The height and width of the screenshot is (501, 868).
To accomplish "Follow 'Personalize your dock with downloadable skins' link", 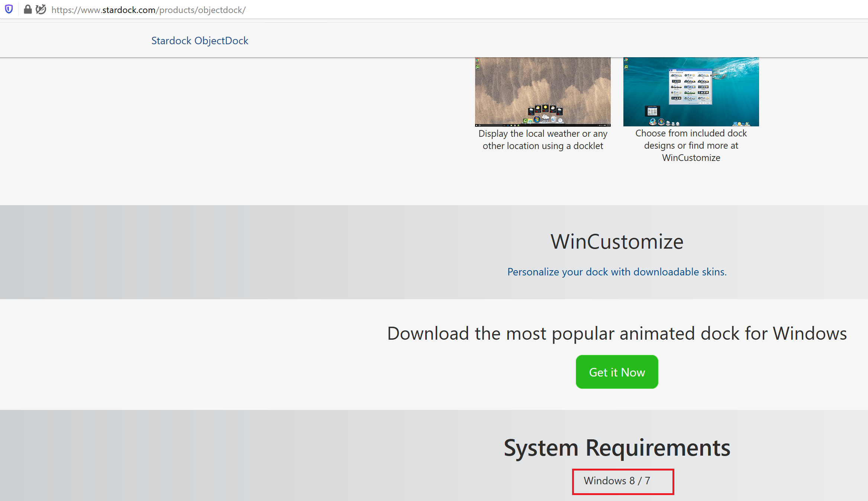I will [617, 272].
